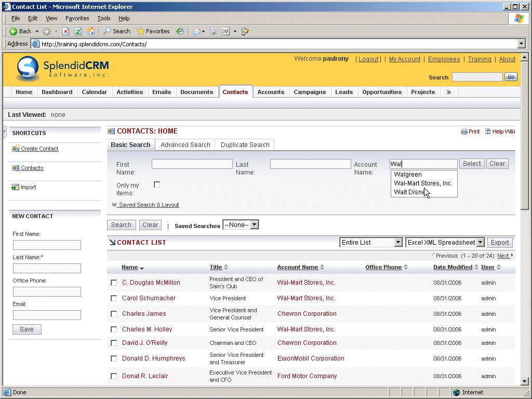Check the box for C. Douglas McMillon

114,283
